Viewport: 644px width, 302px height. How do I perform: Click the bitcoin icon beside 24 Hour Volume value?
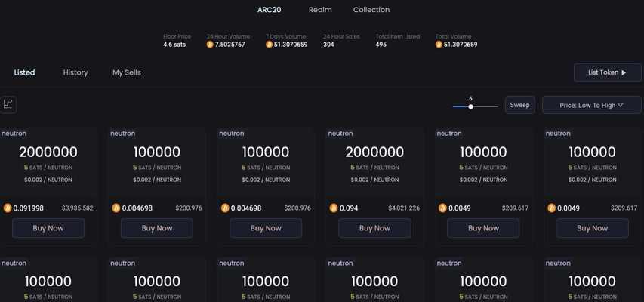210,45
